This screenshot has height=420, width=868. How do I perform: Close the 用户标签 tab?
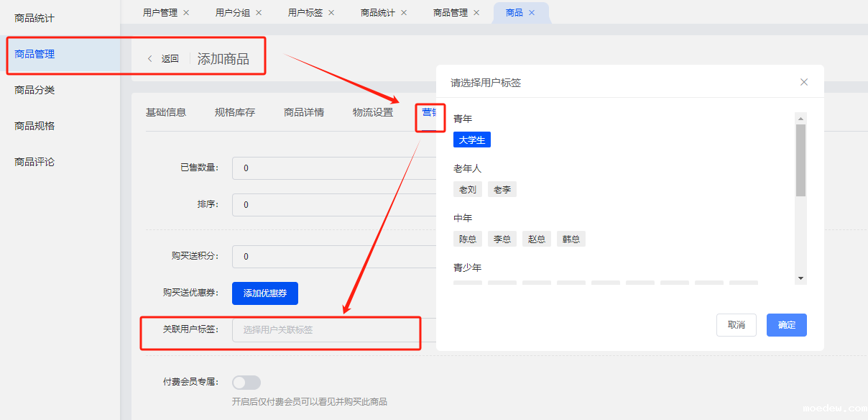[x=331, y=13]
